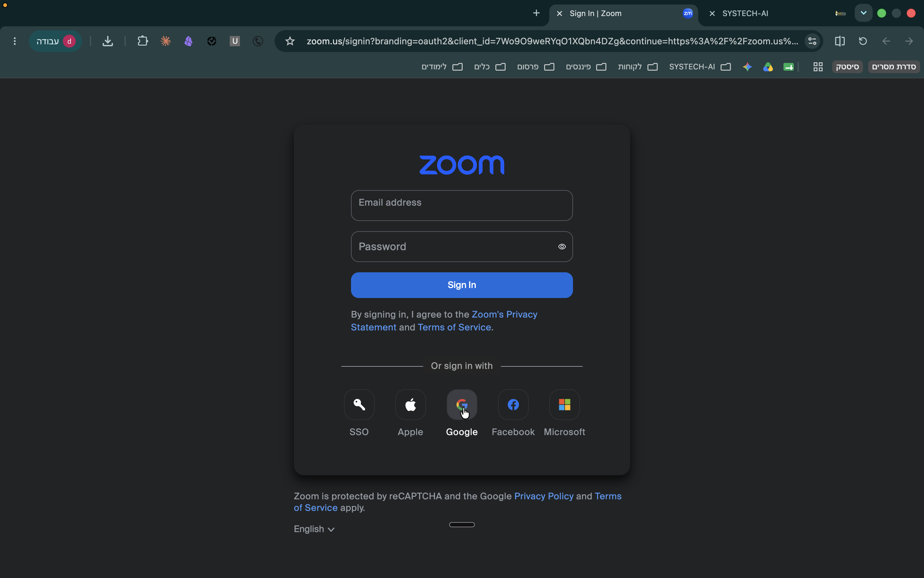Bookmark this page with the star icon
This screenshot has width=924, height=578.
(290, 41)
